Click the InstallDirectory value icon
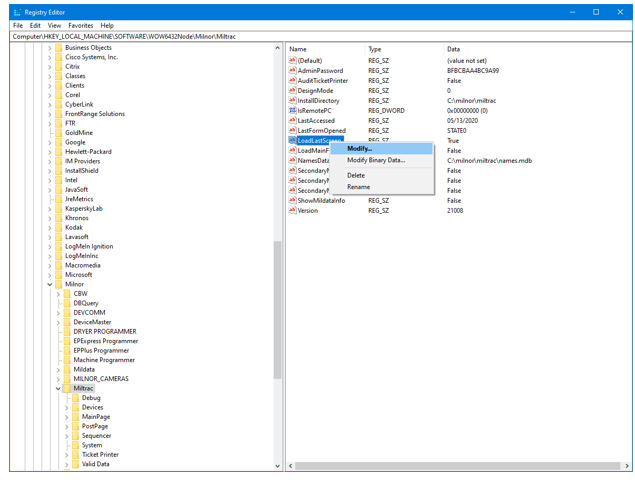The height and width of the screenshot is (484, 635). click(293, 101)
